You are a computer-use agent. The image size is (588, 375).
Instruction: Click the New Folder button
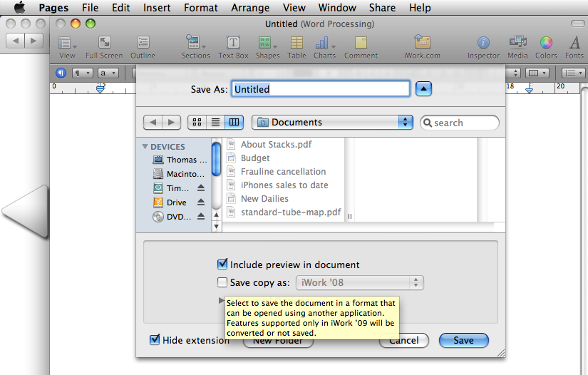point(278,340)
